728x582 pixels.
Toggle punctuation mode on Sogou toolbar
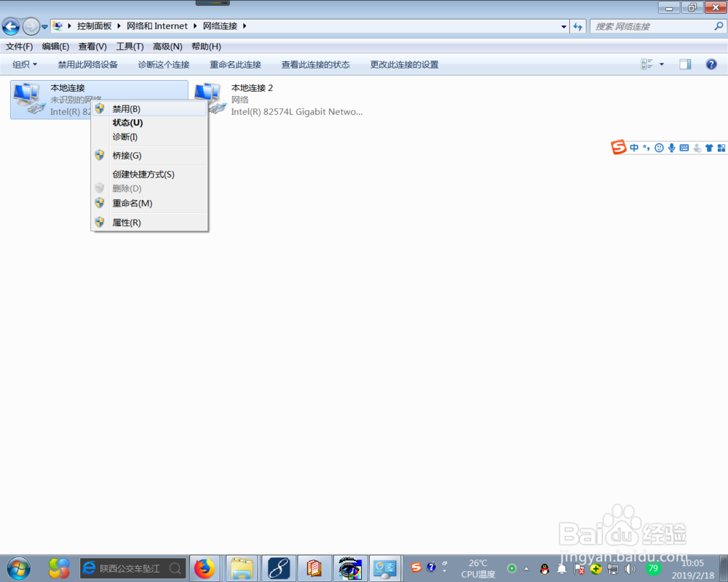click(647, 147)
